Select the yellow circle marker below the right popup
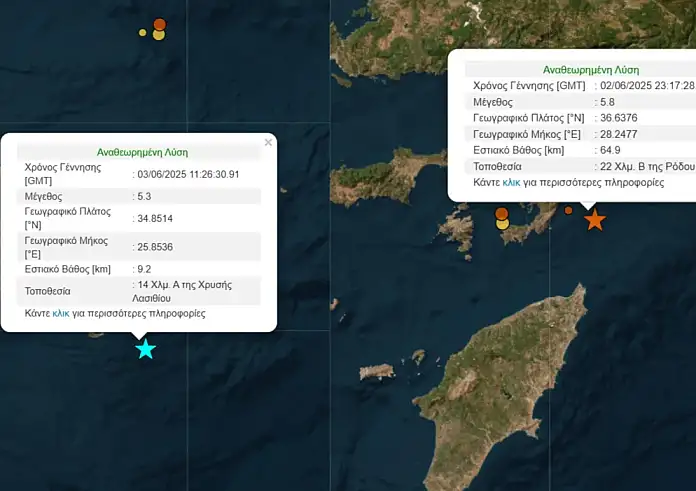 [x=503, y=224]
